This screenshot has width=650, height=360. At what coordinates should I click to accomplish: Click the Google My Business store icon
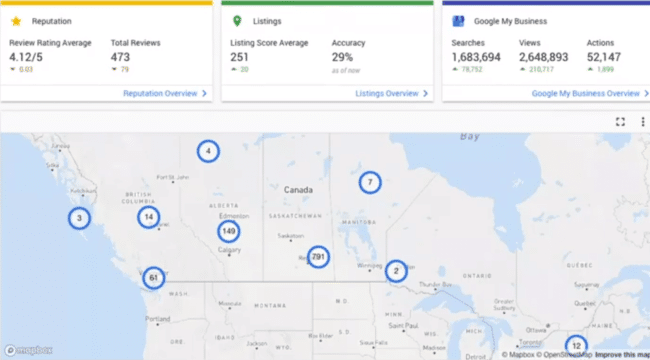(458, 21)
